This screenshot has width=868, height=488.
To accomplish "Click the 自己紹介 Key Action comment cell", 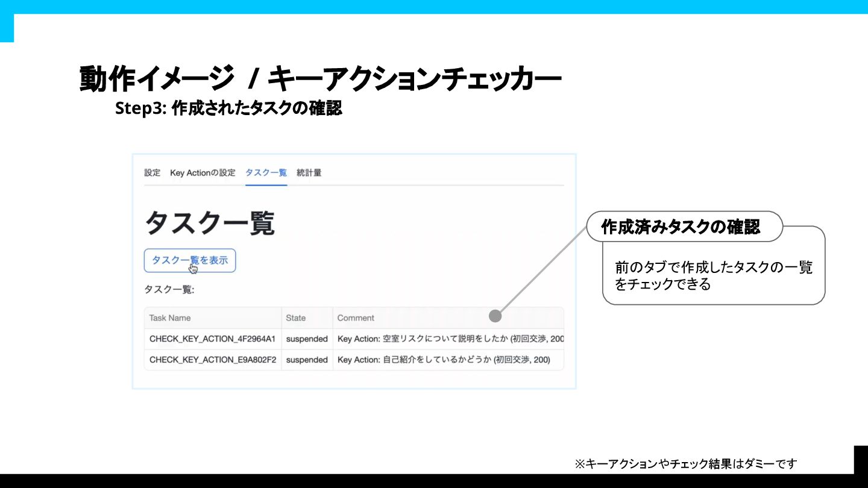I will point(448,360).
